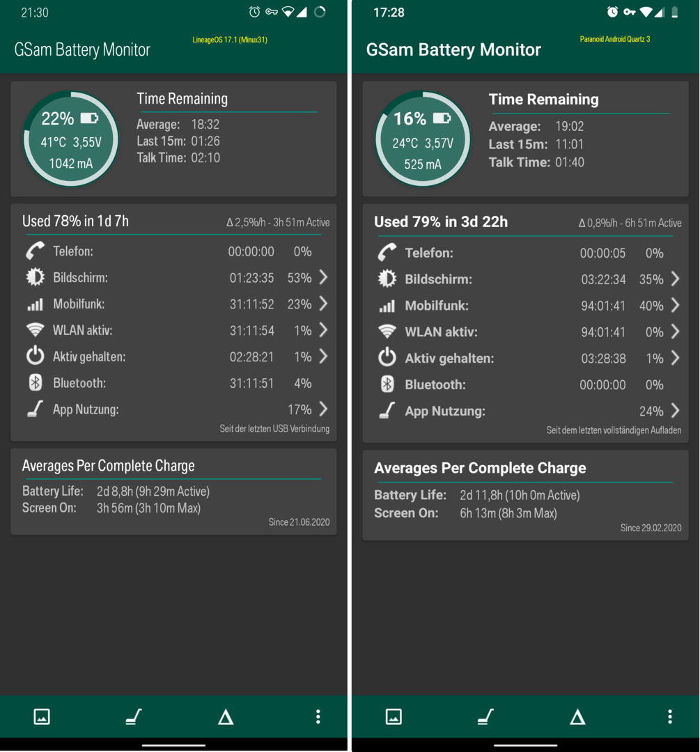Tap 'Since 29.02.2020' averages reference
The height and width of the screenshot is (752, 700).
651,528
